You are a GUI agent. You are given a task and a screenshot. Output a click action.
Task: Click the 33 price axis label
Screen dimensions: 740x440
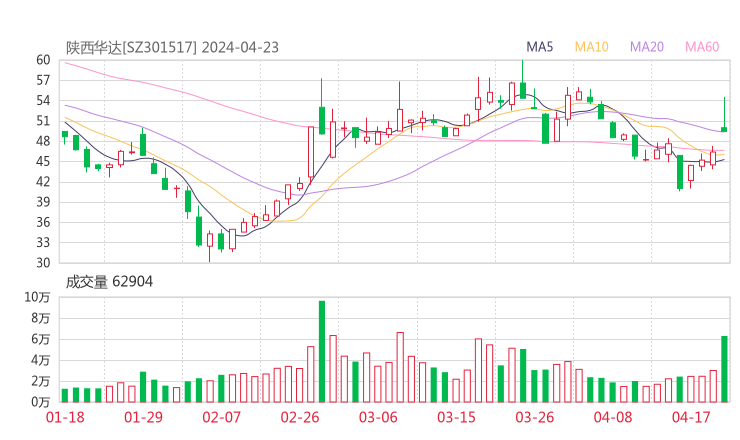tap(43, 243)
